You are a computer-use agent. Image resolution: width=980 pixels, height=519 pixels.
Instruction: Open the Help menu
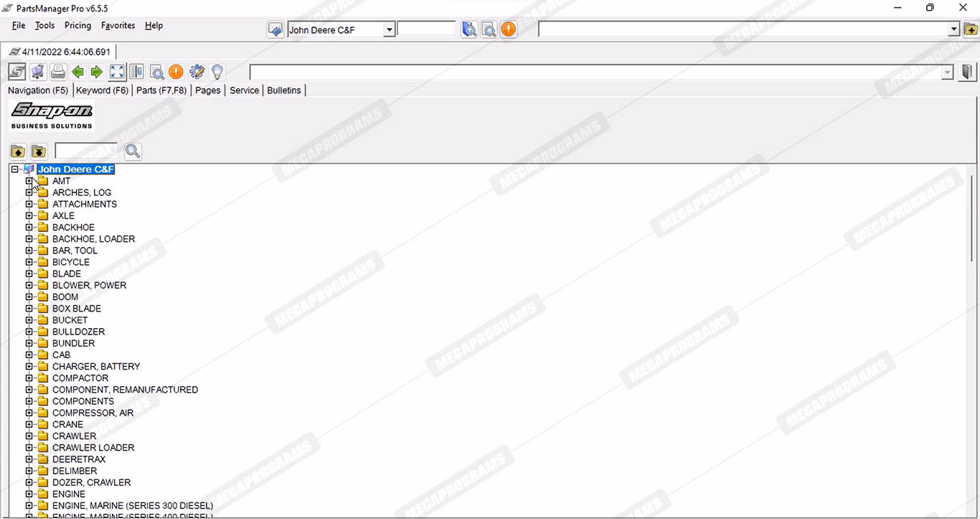click(x=154, y=25)
